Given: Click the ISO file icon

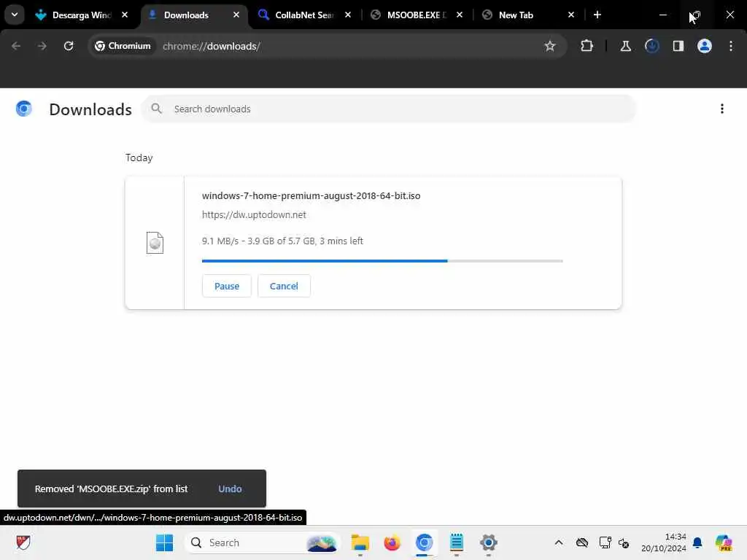Looking at the screenshot, I should (x=155, y=243).
